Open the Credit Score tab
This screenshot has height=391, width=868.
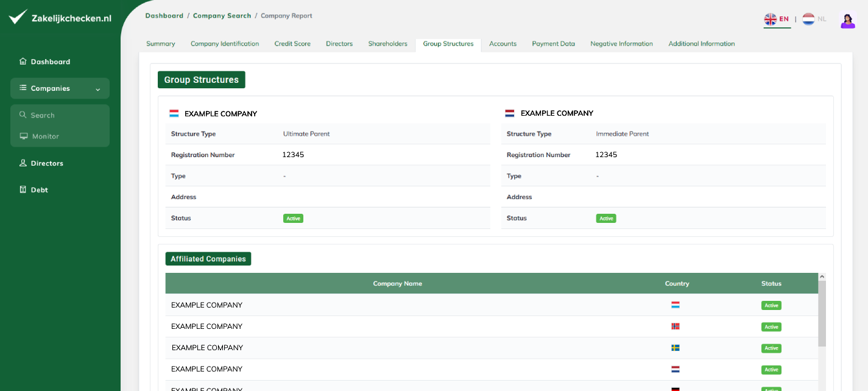coord(292,44)
